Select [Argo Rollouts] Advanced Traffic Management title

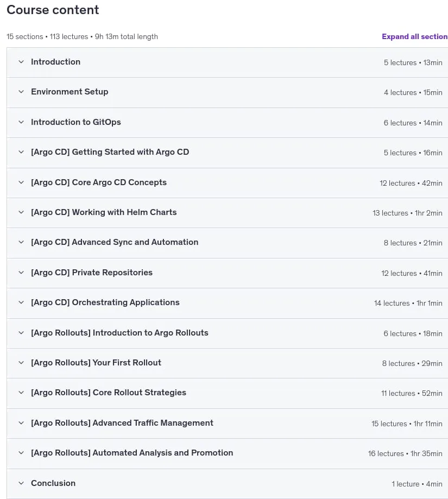pos(122,423)
